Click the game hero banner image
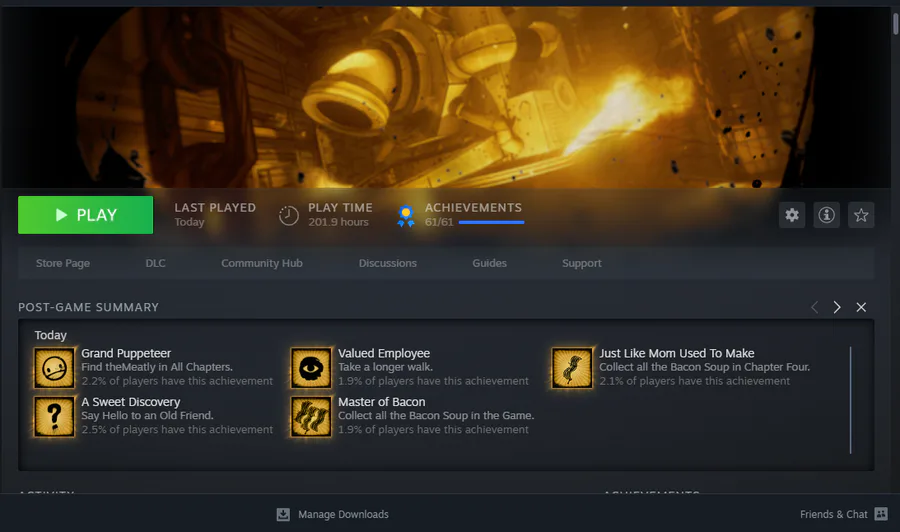Viewport: 900px width, 532px height. pyautogui.click(x=445, y=96)
